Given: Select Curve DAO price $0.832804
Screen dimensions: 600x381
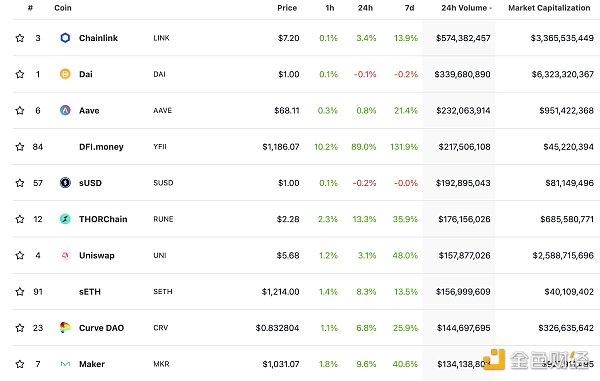Looking at the screenshot, I should click(x=277, y=328).
